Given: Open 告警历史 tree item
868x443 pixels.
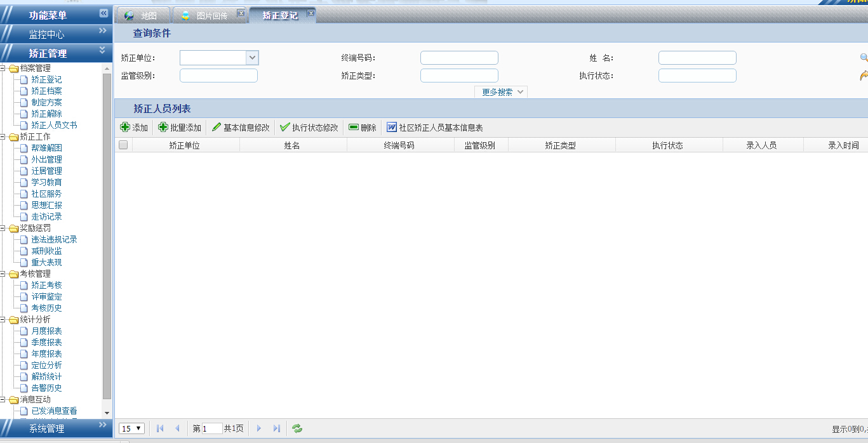Looking at the screenshot, I should tap(46, 388).
